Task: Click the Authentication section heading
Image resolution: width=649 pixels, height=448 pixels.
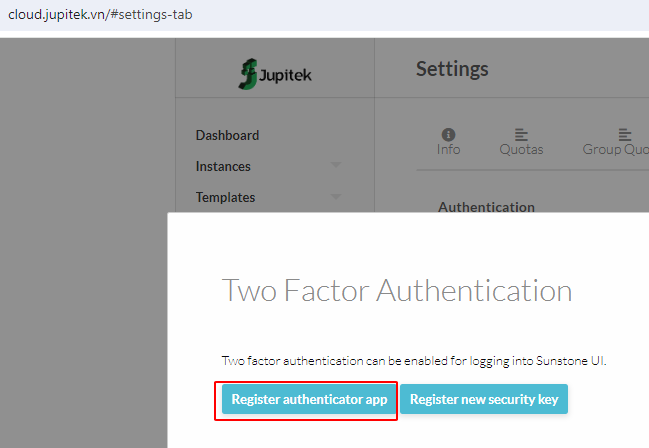Action: [486, 206]
